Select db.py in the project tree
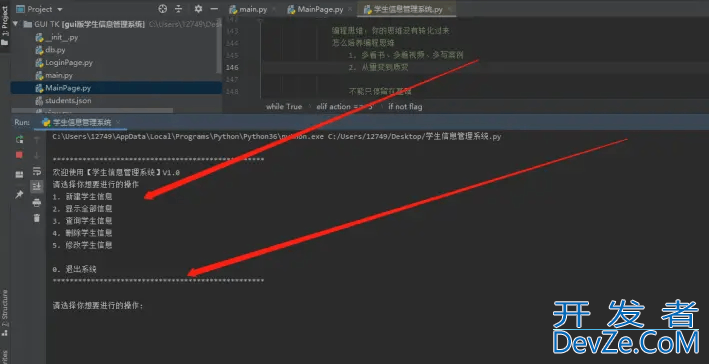Image resolution: width=709 pixels, height=364 pixels. point(50,50)
